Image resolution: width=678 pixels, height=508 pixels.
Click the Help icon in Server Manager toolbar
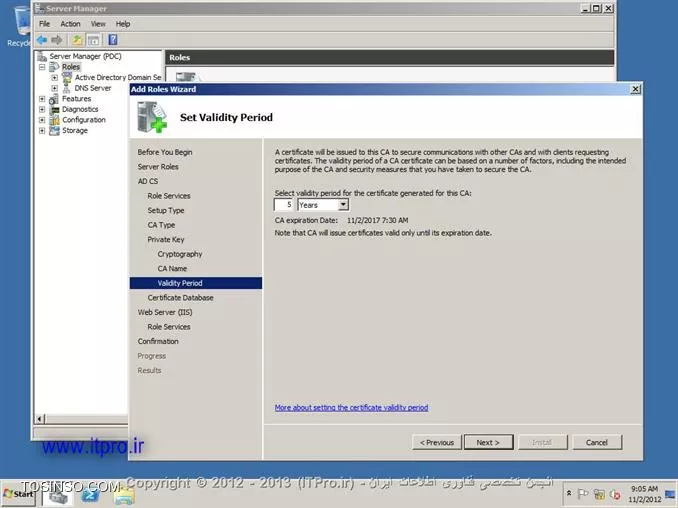pos(113,40)
